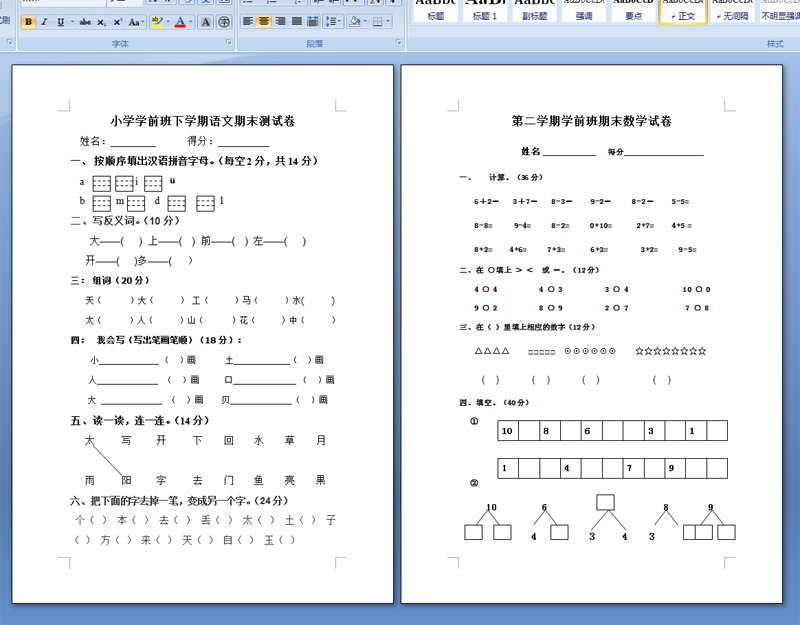Click the red font color icon
Viewport: 800px width, 625px height.
[180, 22]
